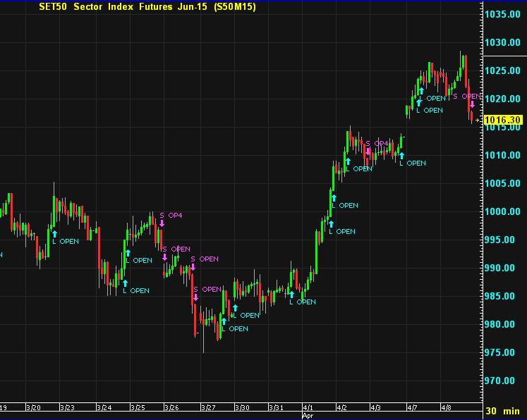
Task: Click the yellow arrow beside the 1016.30 price
Action: pyautogui.click(x=478, y=121)
